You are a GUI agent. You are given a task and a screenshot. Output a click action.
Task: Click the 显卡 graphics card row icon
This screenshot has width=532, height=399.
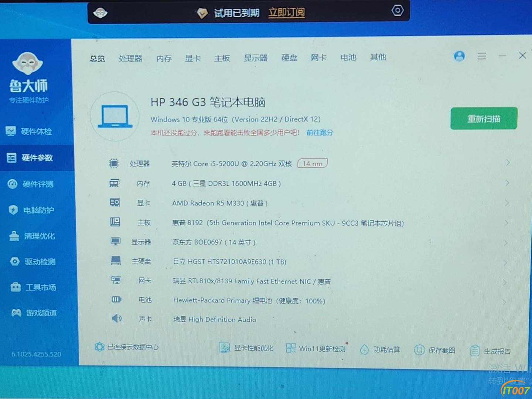(115, 202)
